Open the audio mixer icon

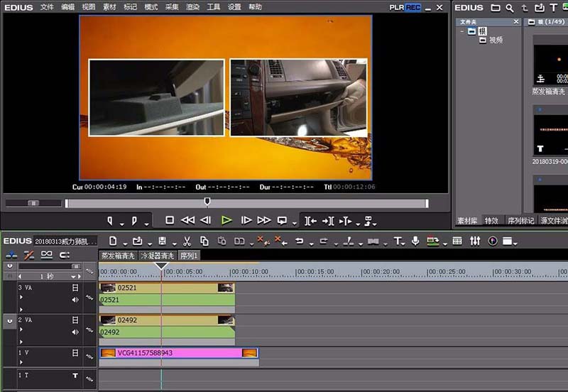tap(475, 241)
